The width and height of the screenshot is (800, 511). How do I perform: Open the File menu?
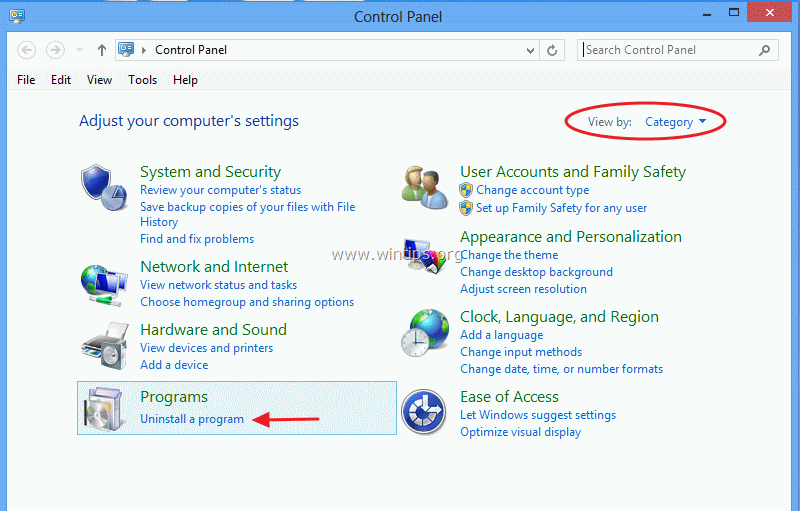[x=26, y=80]
